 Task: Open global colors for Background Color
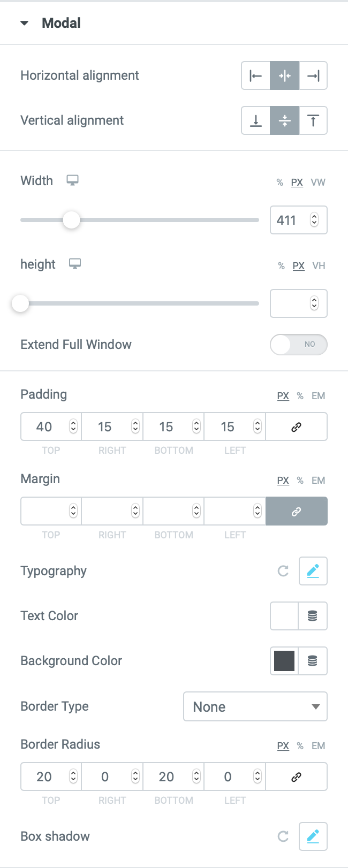tap(313, 661)
